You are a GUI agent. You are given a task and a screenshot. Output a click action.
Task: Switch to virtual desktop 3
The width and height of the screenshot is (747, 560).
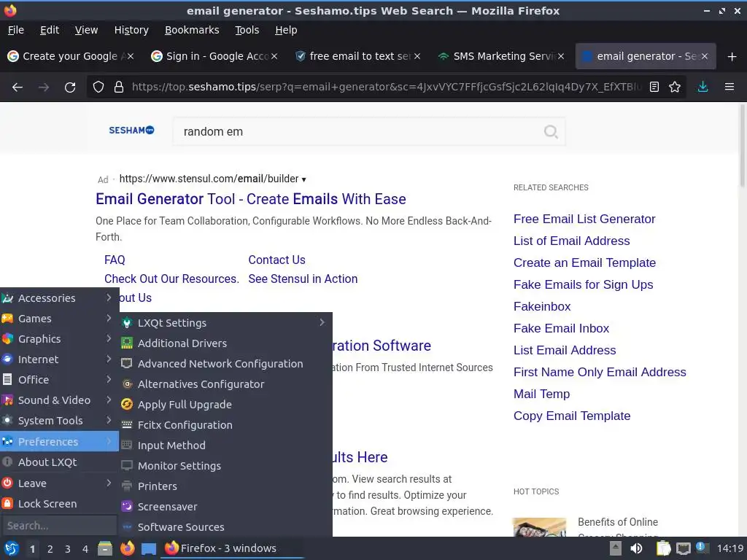tap(68, 549)
